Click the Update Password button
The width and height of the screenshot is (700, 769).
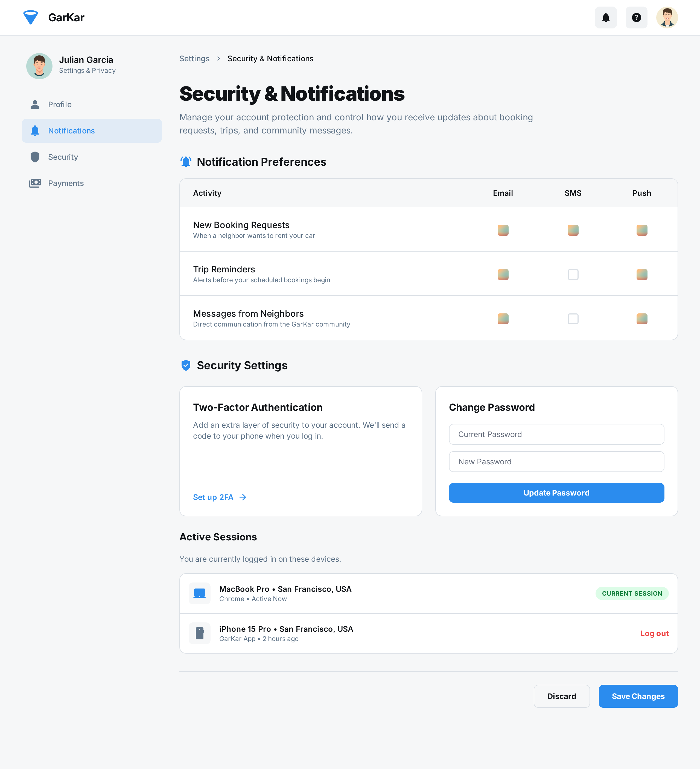click(556, 493)
